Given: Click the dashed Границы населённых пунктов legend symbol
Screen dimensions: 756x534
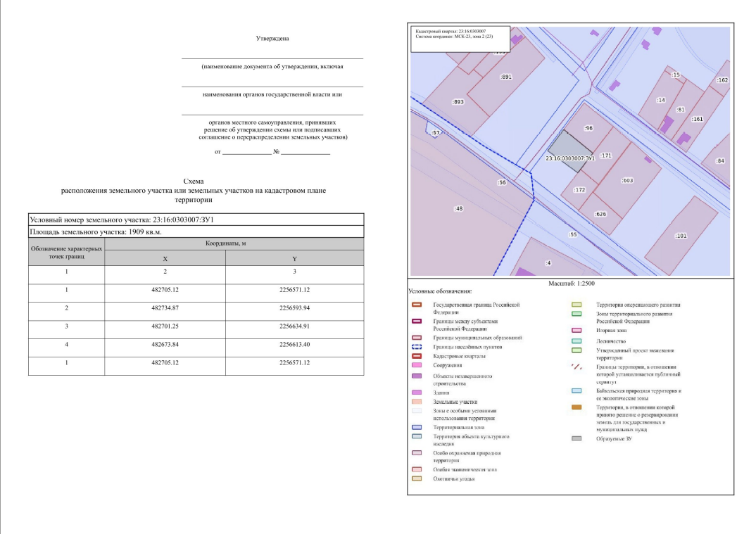Looking at the screenshot, I should coord(417,347).
